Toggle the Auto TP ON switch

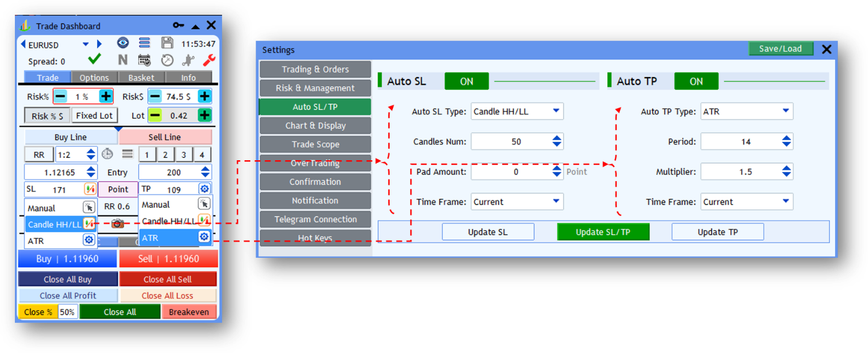pyautogui.click(x=696, y=82)
